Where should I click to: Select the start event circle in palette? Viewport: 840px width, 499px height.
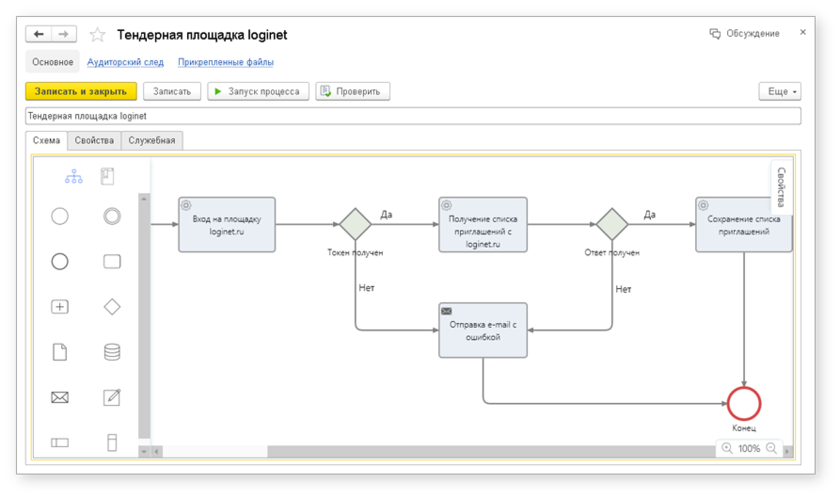pyautogui.click(x=60, y=216)
